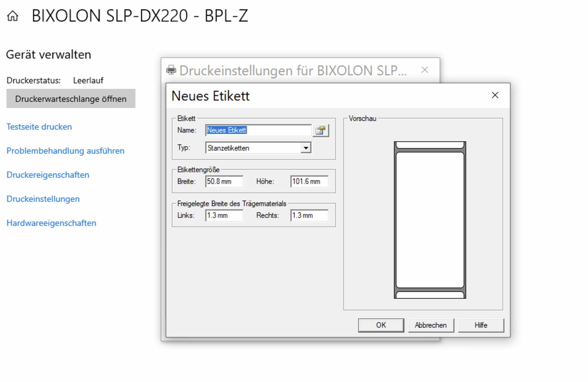Click Testseite drucken link

tap(39, 127)
